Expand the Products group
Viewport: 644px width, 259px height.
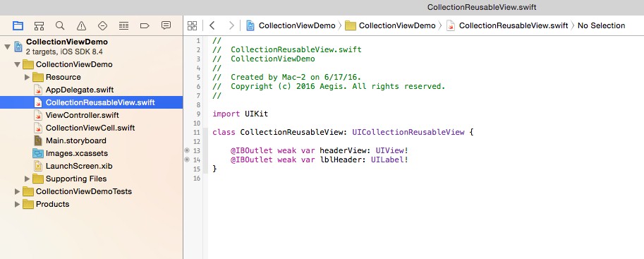pos(17,205)
